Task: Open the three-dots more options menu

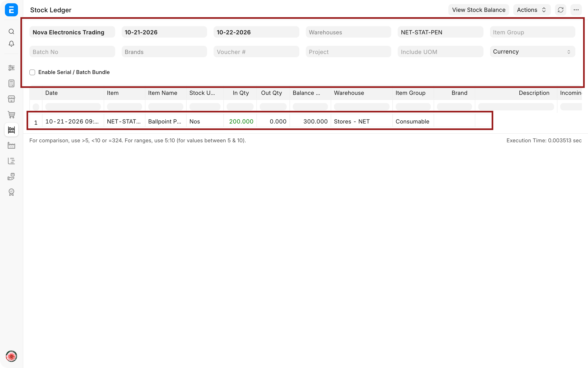Action: click(576, 10)
